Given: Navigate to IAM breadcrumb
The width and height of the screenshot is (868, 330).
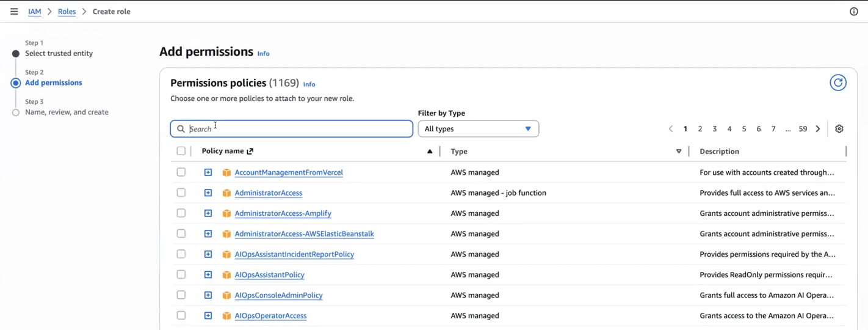Looking at the screenshot, I should click(35, 12).
